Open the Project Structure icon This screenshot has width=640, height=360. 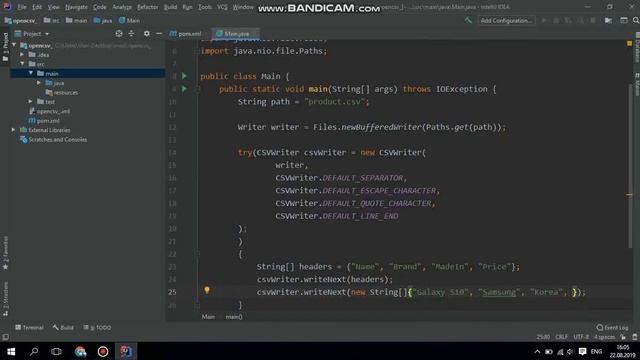pos(608,20)
